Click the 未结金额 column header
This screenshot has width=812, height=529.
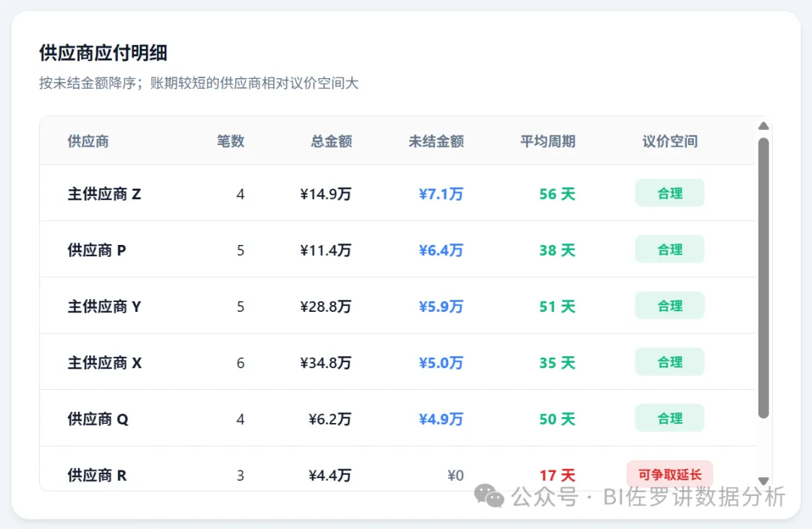coord(436,141)
